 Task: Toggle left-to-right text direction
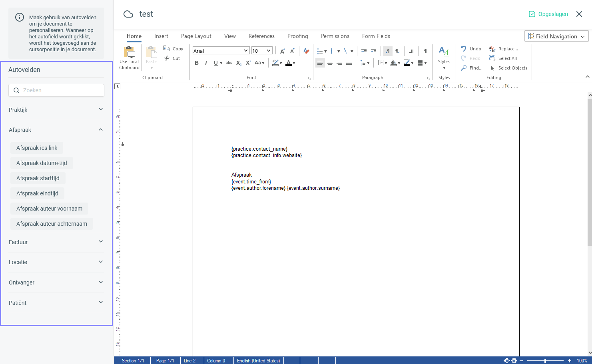click(x=387, y=51)
